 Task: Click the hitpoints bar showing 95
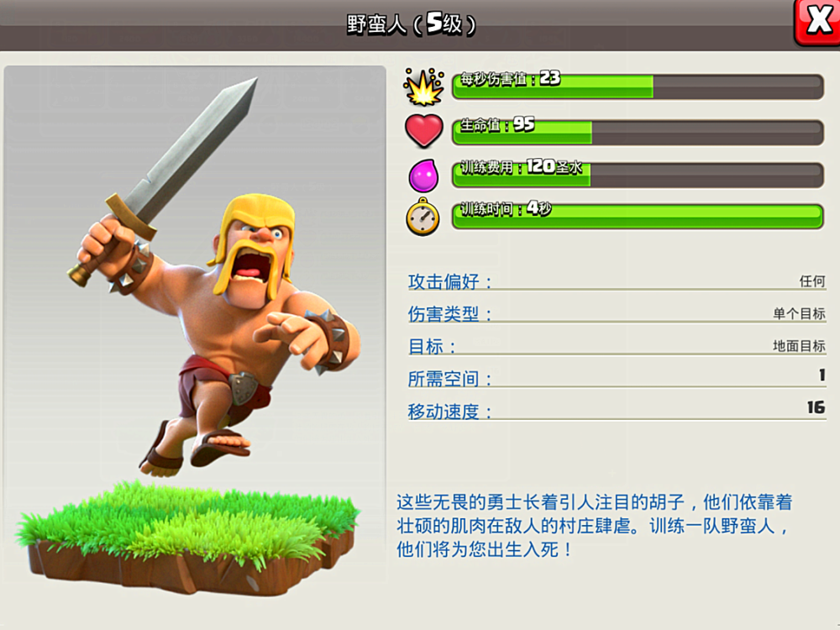pos(638,133)
